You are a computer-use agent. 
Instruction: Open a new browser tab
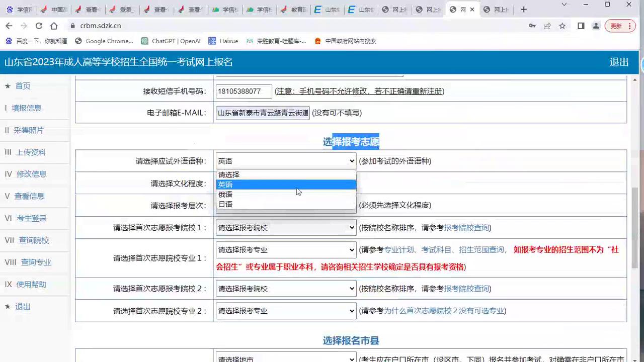[524, 9]
